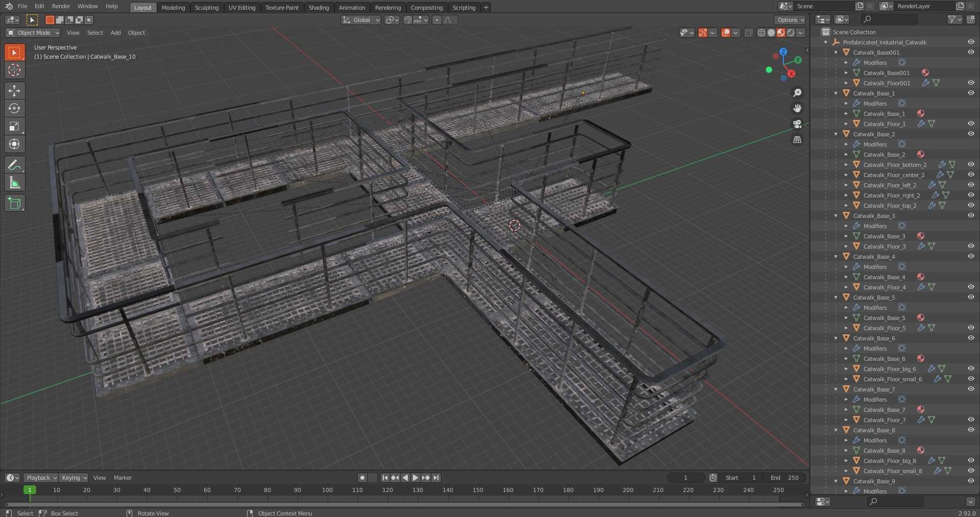The width and height of the screenshot is (980, 517).
Task: Open the Keying dropdown in timeline
Action: click(73, 478)
